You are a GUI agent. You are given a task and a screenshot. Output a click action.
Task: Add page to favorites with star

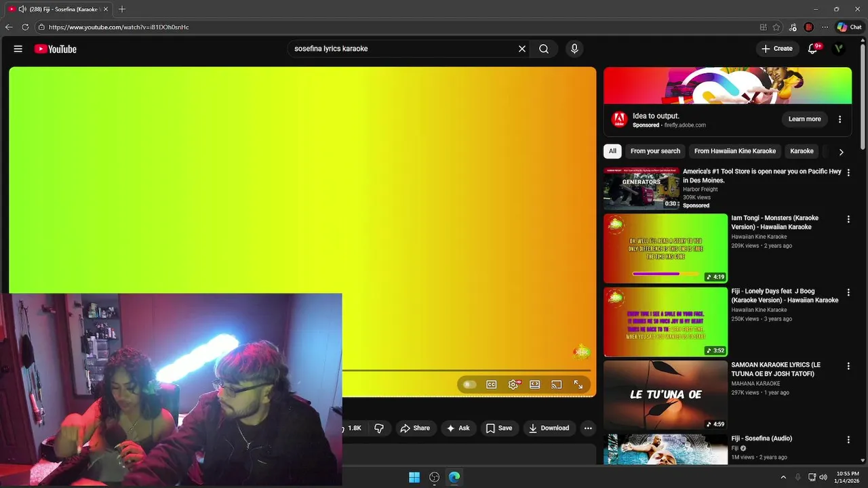(776, 27)
